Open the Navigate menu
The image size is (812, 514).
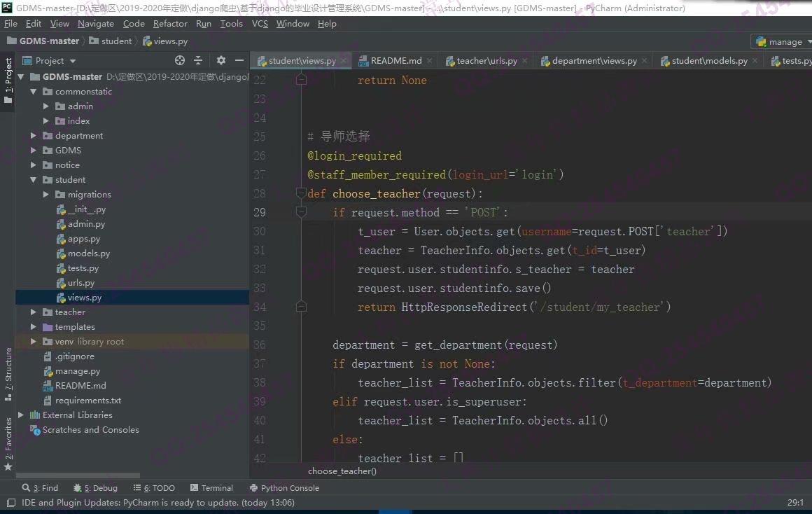point(96,24)
